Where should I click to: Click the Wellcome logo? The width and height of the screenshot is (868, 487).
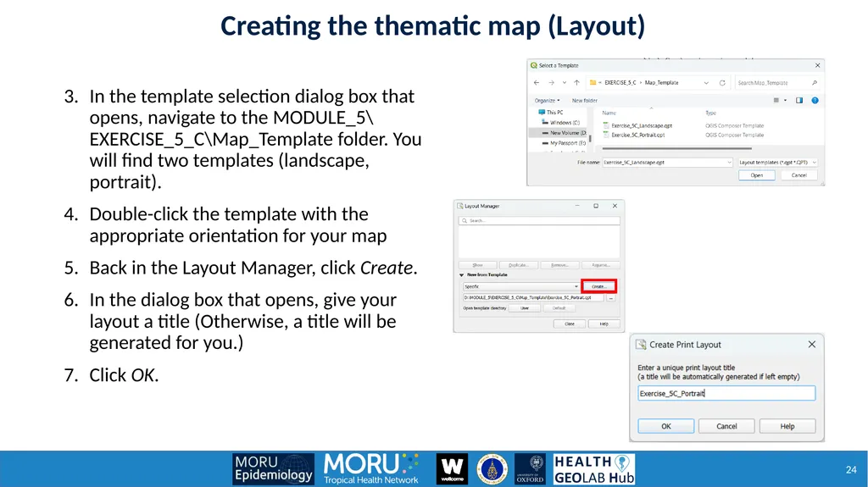(452, 469)
